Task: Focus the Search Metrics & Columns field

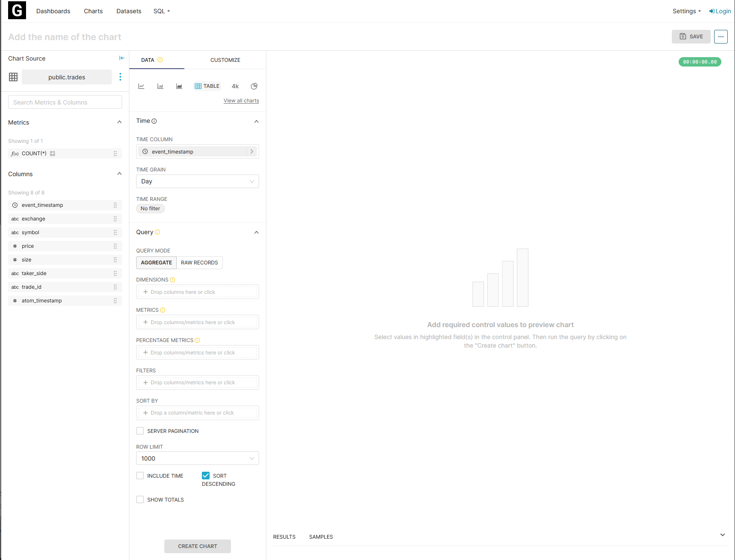Action: pyautogui.click(x=65, y=102)
